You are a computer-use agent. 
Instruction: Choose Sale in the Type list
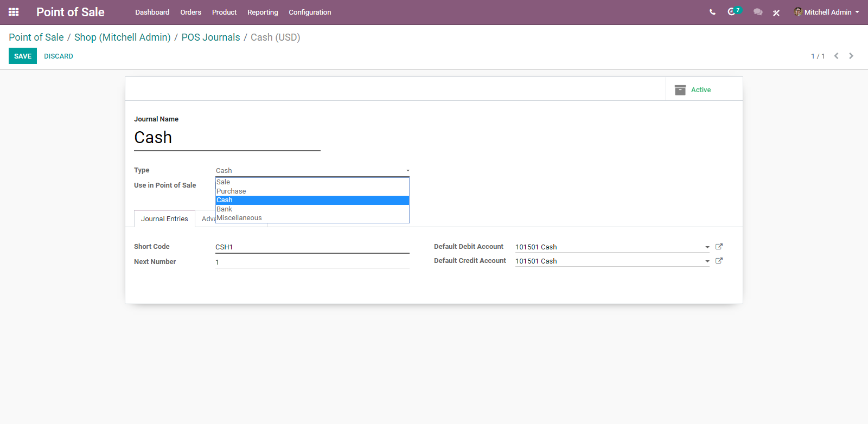pyautogui.click(x=312, y=182)
